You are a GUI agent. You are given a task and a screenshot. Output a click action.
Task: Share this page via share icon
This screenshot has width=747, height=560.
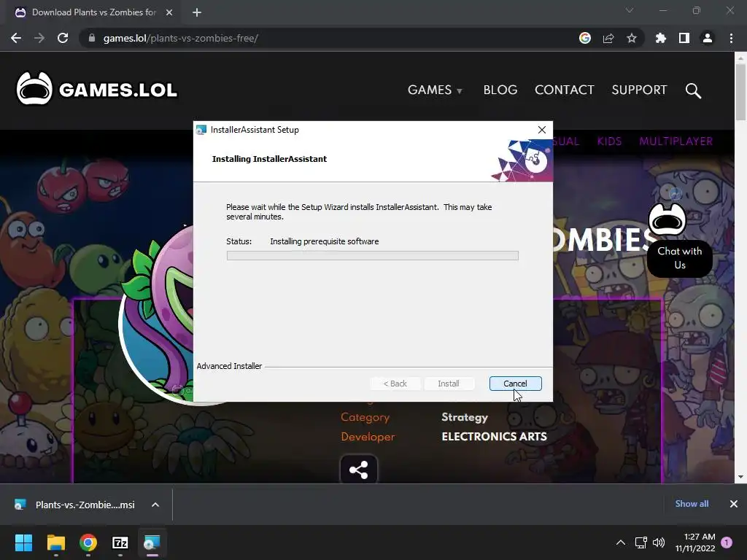[x=608, y=38]
